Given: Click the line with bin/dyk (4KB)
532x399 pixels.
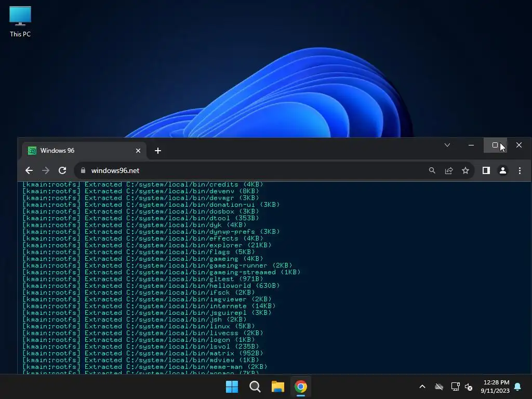Looking at the screenshot, I should (135, 225).
